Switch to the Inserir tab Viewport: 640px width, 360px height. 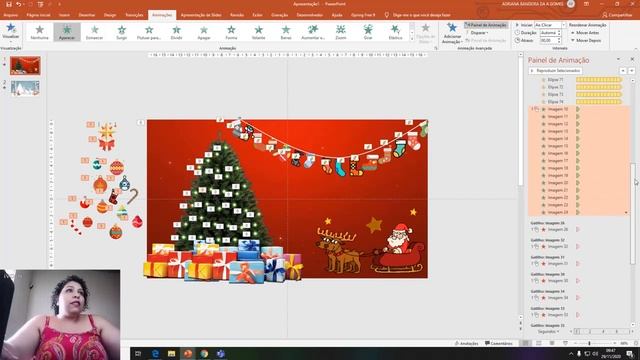(64, 15)
